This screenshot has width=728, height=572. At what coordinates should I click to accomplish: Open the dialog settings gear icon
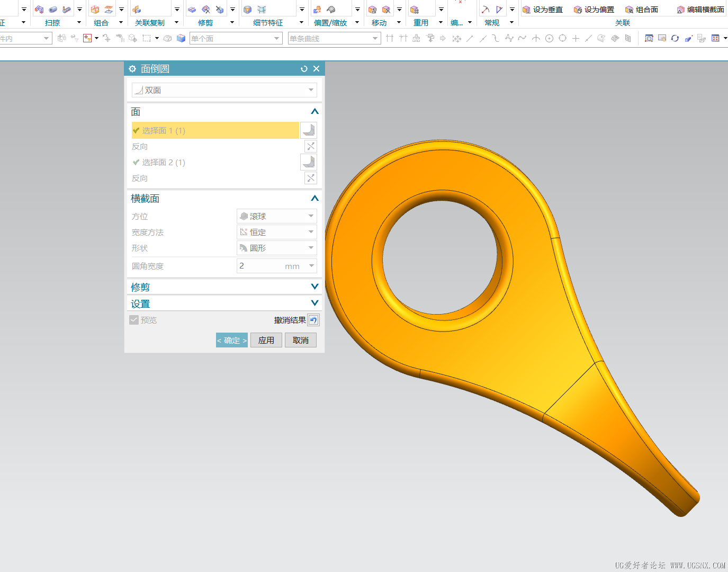(132, 69)
